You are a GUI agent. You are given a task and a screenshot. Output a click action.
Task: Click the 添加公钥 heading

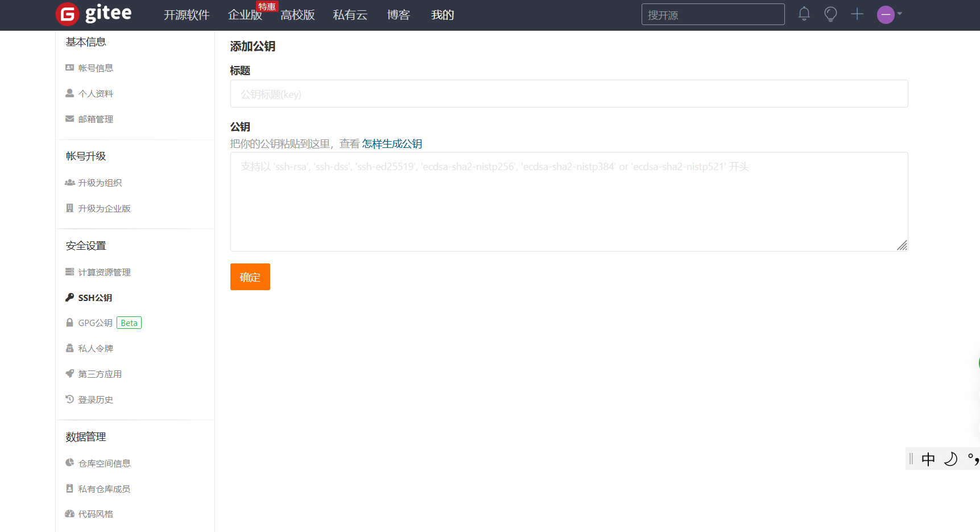click(x=253, y=46)
